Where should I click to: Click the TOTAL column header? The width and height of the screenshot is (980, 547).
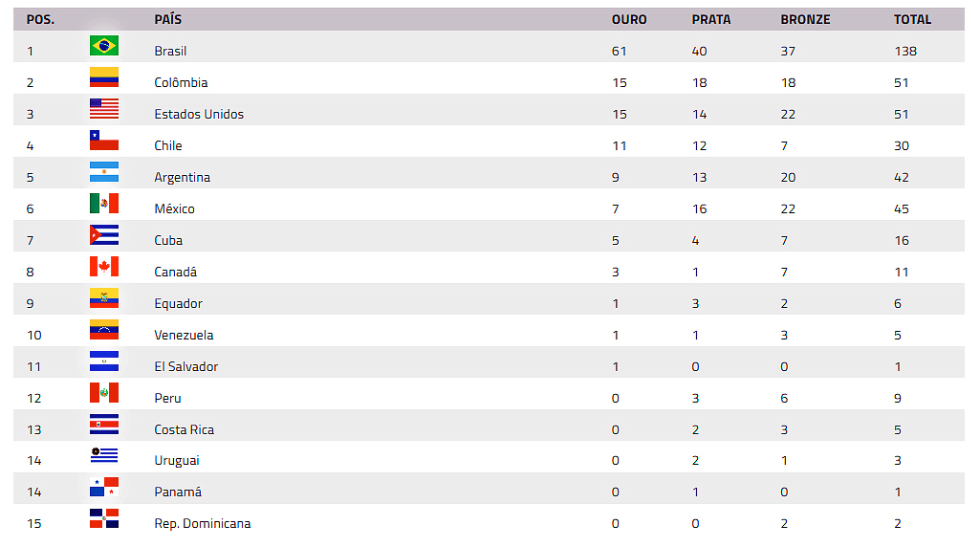912,19
